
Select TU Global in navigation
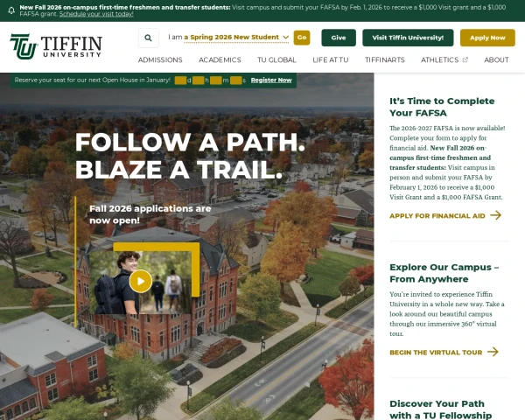point(276,60)
